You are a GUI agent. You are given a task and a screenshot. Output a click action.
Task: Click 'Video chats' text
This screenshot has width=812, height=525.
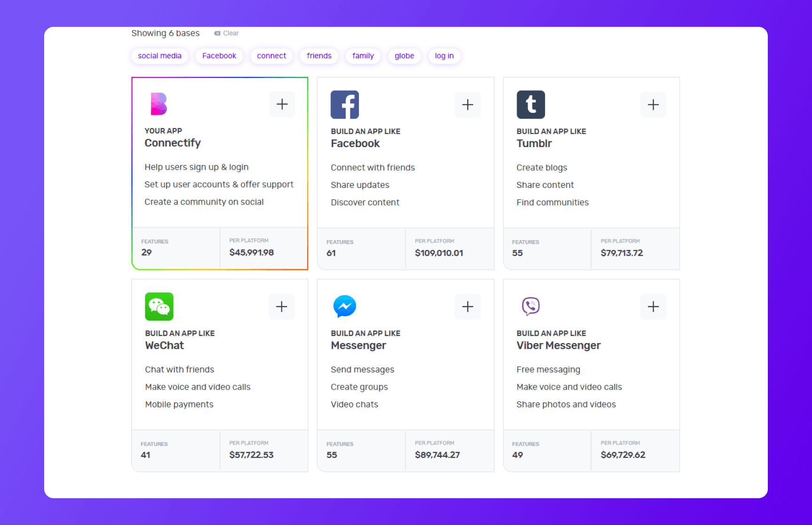[354, 405]
